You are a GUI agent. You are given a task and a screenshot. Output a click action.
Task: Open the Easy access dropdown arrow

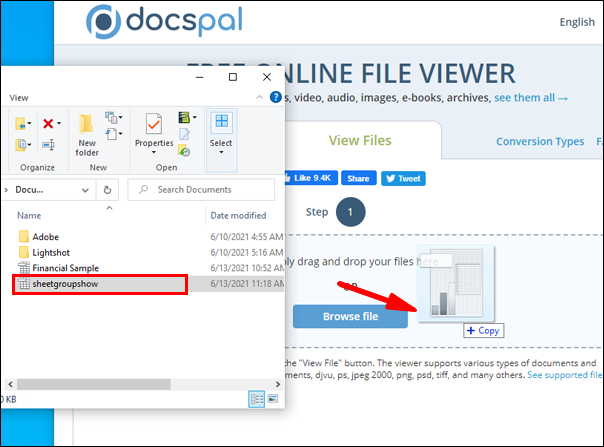[121, 134]
